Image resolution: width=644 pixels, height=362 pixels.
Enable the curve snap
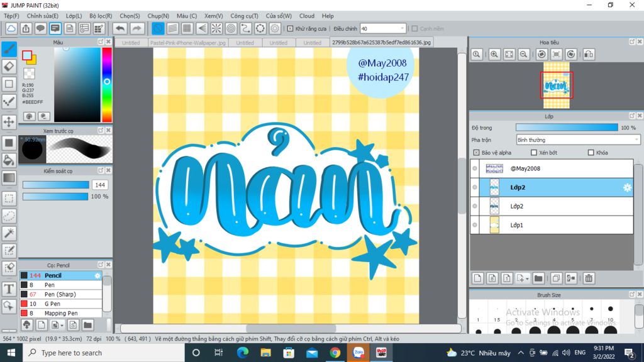click(x=246, y=28)
